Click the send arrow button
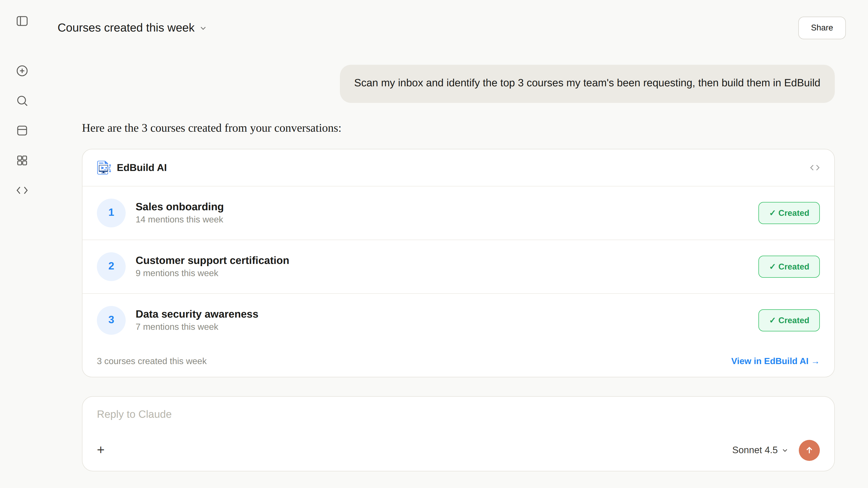The height and width of the screenshot is (488, 868). point(809,450)
